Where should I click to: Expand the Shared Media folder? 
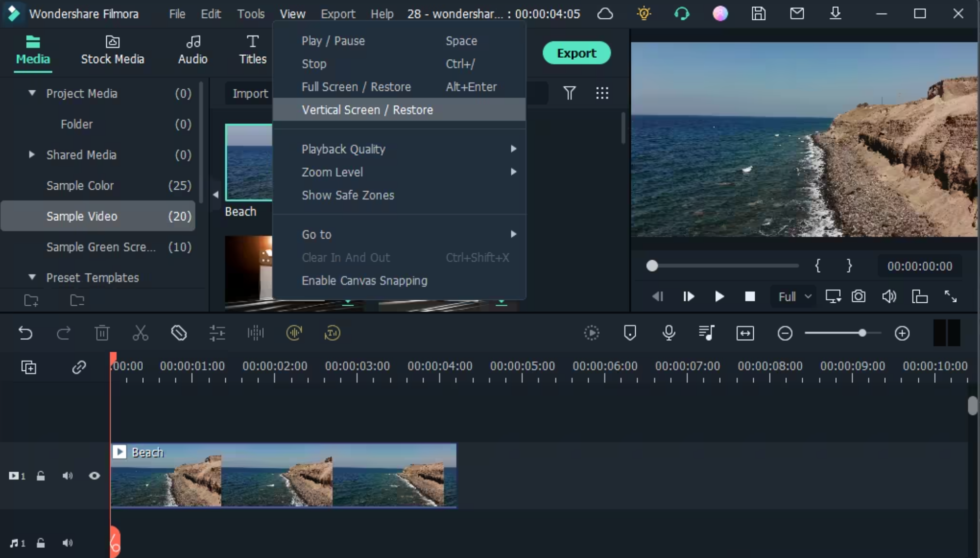coord(32,155)
